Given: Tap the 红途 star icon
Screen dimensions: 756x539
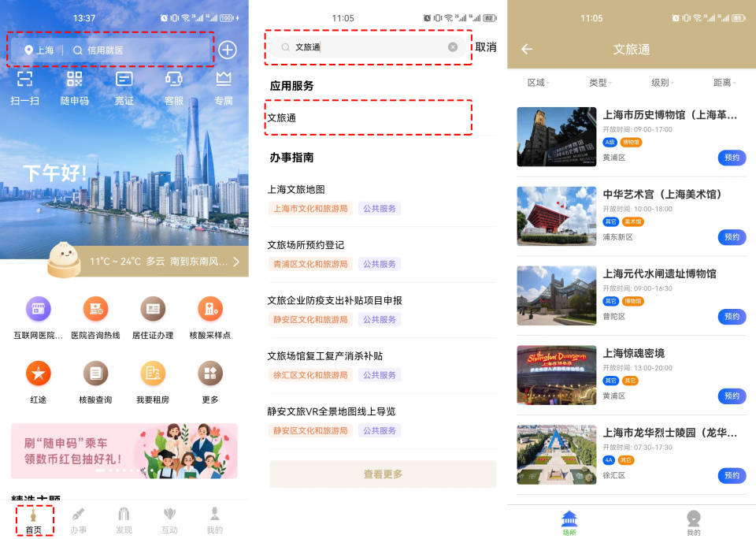Looking at the screenshot, I should point(39,374).
